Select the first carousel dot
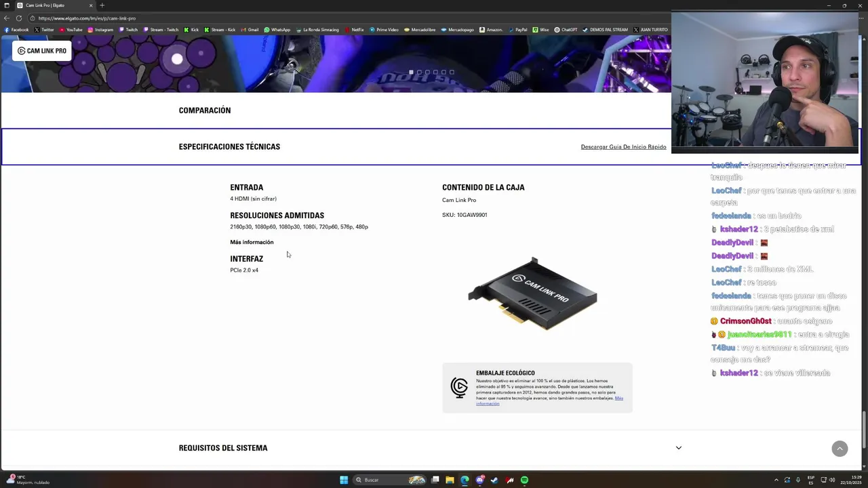Image resolution: width=868 pixels, height=488 pixels. [411, 72]
